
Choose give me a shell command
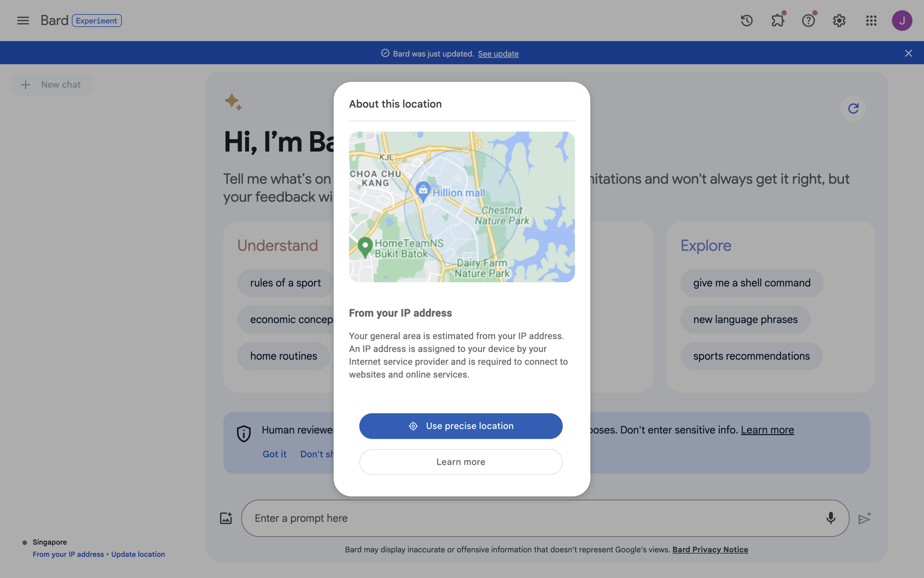coord(752,283)
